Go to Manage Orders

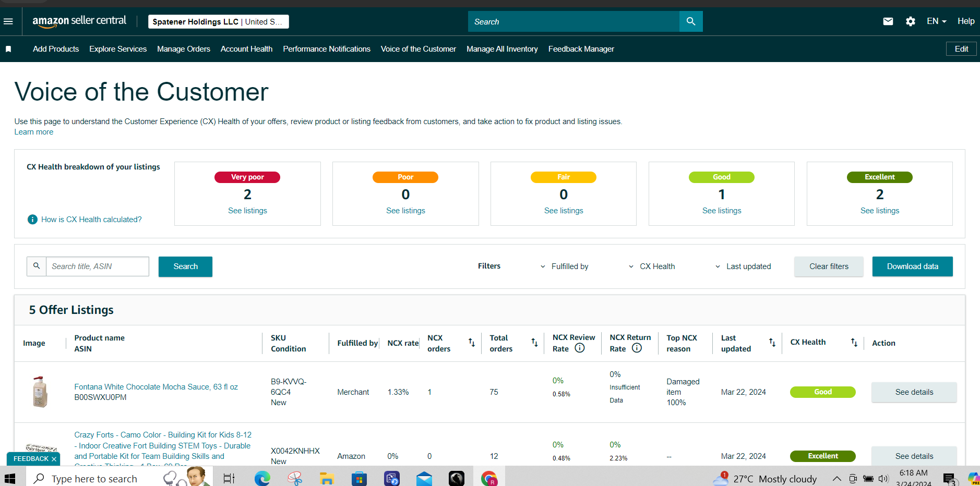pyautogui.click(x=184, y=49)
